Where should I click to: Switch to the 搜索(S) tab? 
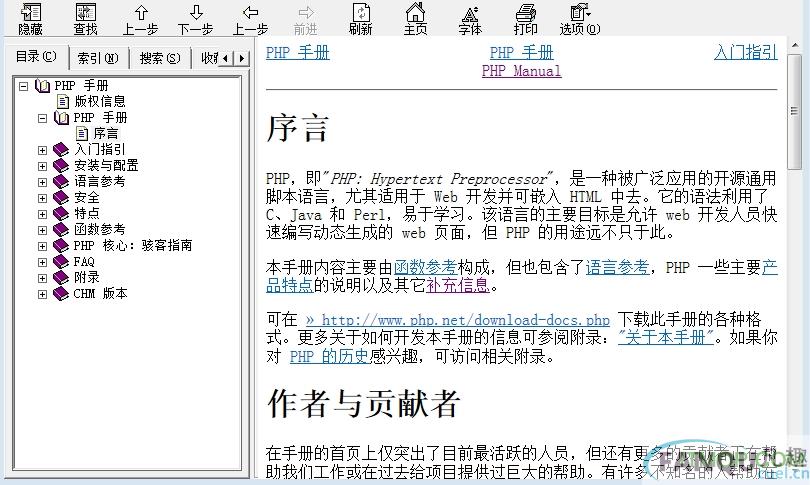point(160,58)
